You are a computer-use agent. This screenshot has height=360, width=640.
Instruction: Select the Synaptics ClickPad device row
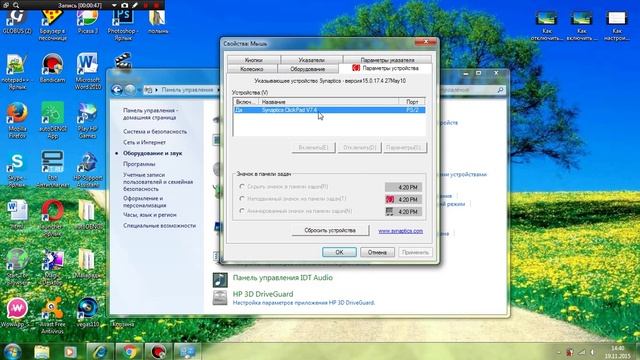pos(329,110)
